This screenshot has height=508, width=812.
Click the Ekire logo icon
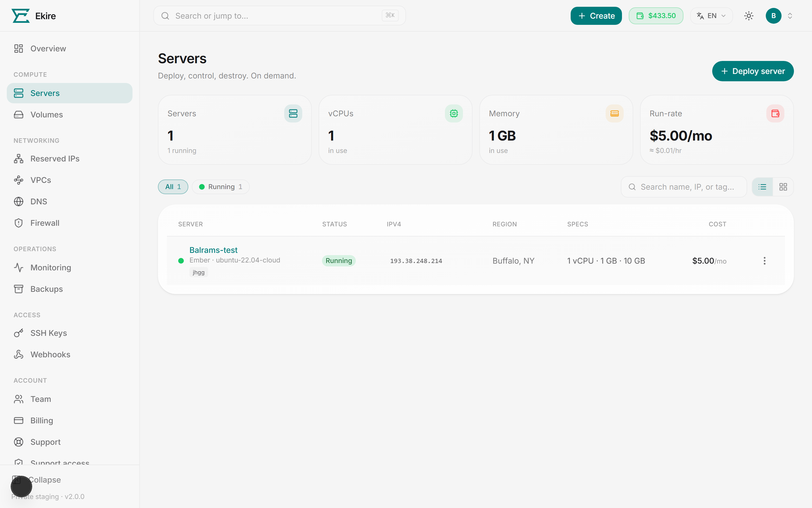pos(21,16)
